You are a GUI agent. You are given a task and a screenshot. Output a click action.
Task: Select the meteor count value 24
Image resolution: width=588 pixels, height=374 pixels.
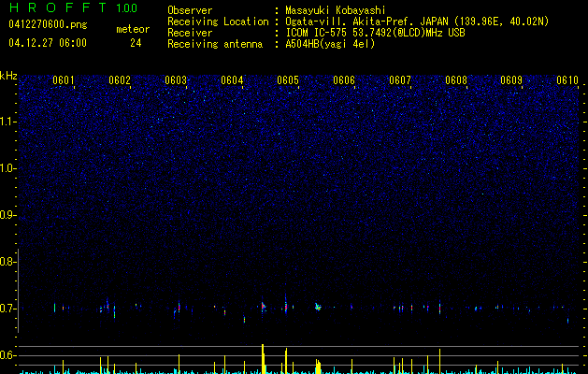136,43
